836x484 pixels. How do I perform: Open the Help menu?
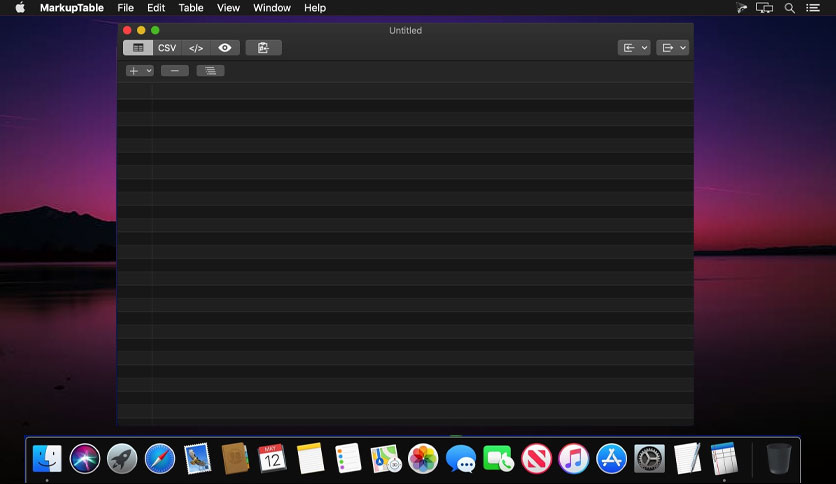315,8
